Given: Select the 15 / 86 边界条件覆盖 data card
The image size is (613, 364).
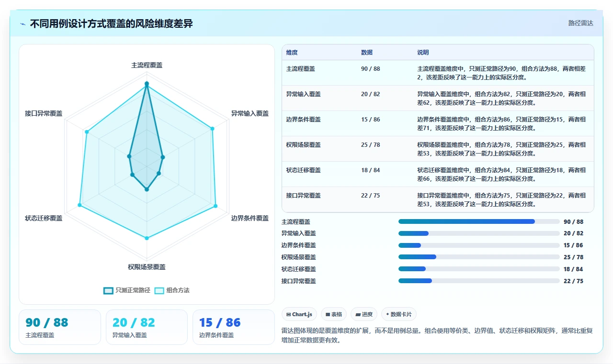Looking at the screenshot, I should pyautogui.click(x=234, y=327).
